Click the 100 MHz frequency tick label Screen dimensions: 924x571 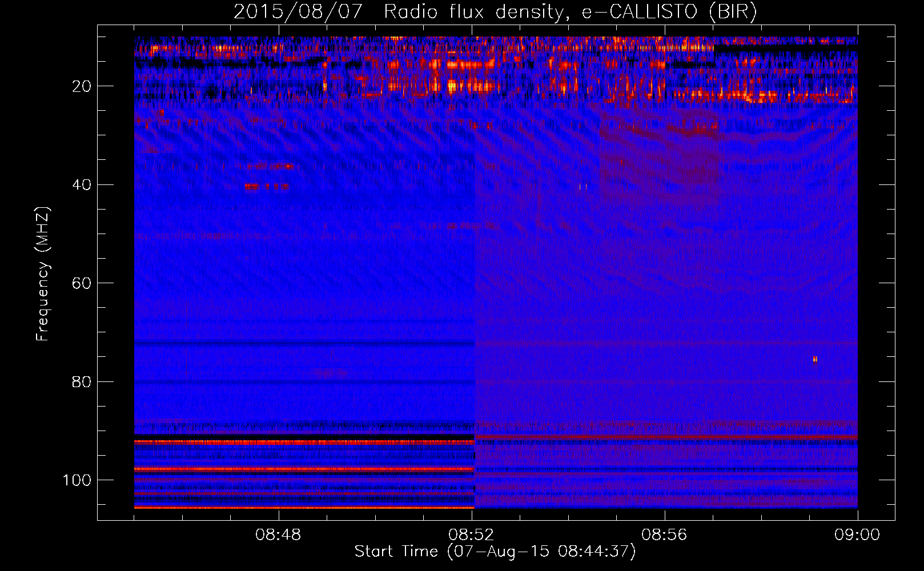pyautogui.click(x=77, y=480)
